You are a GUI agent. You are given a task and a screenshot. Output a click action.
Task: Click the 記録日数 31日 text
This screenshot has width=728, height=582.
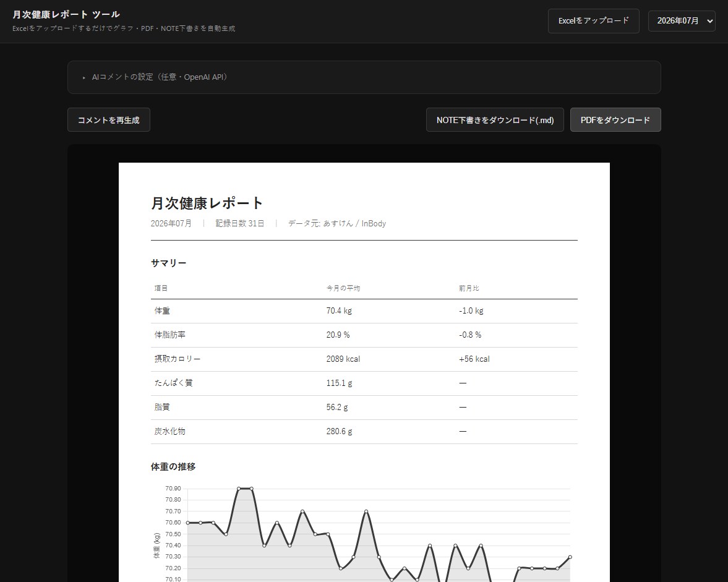pos(239,223)
